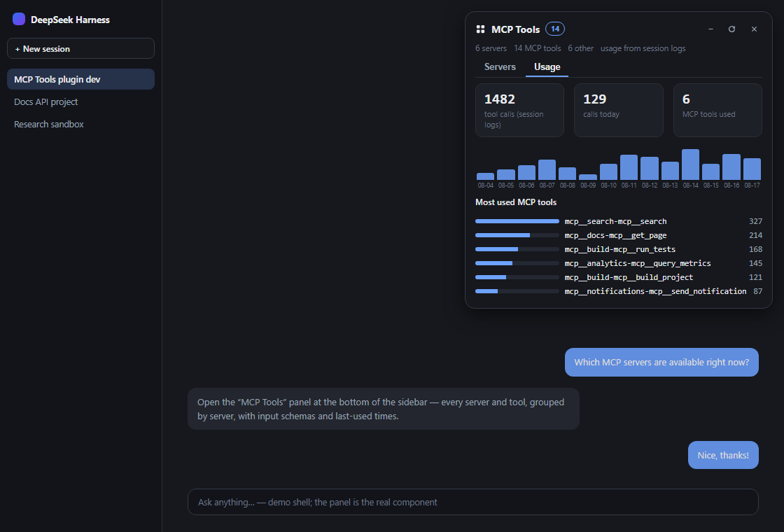This screenshot has width=784, height=532.
Task: Select mcp__analytics-mcp__query_metrics tool name
Action: tap(638, 263)
